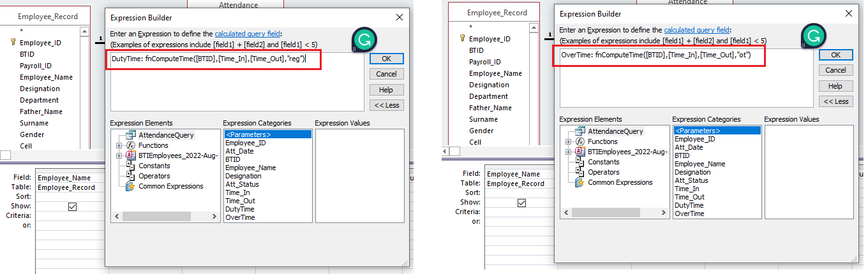Click left scrollbar right arrow under Expression Elements
The width and height of the screenshot is (868, 274).
(x=215, y=217)
